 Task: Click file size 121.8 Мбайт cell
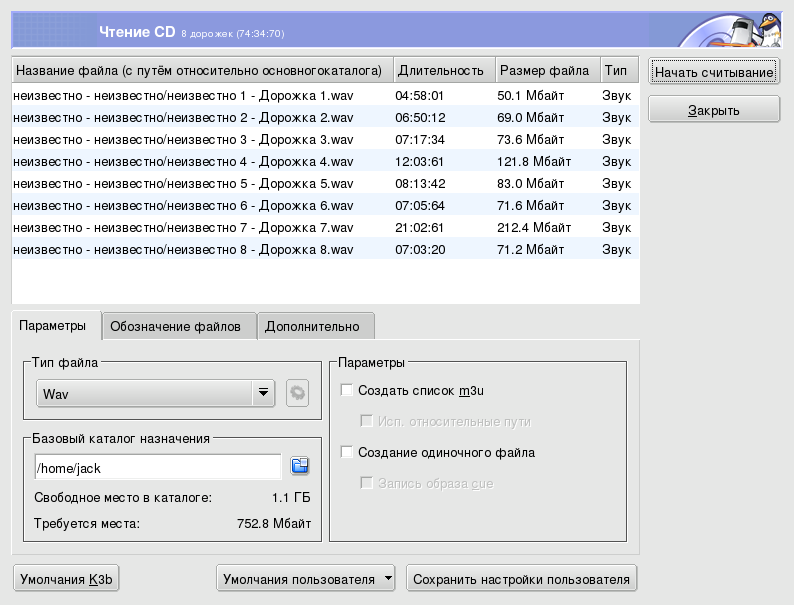pos(534,162)
